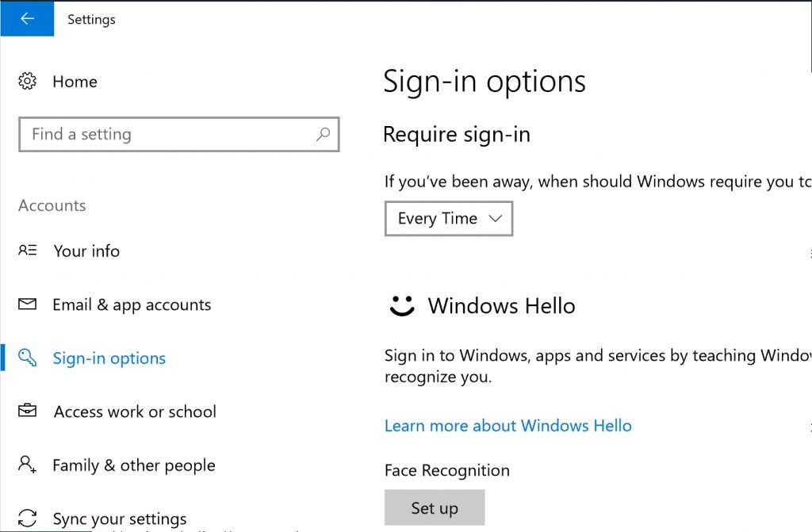
Task: Click the Email envelope icon
Action: [28, 304]
